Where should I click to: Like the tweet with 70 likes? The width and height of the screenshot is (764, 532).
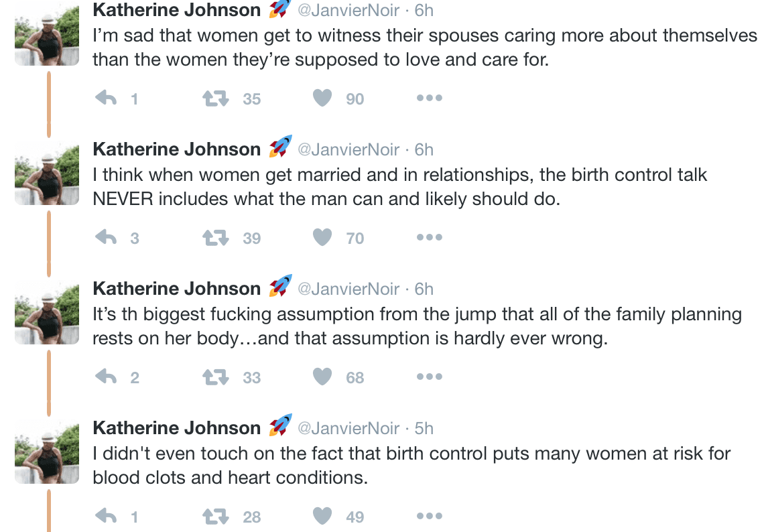point(322,238)
